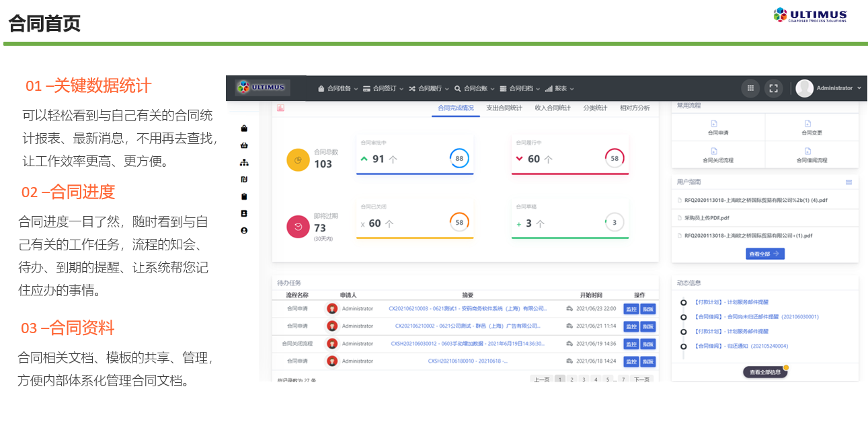Switch to the 分类统计 tab
The height and width of the screenshot is (430, 868).
tap(595, 108)
